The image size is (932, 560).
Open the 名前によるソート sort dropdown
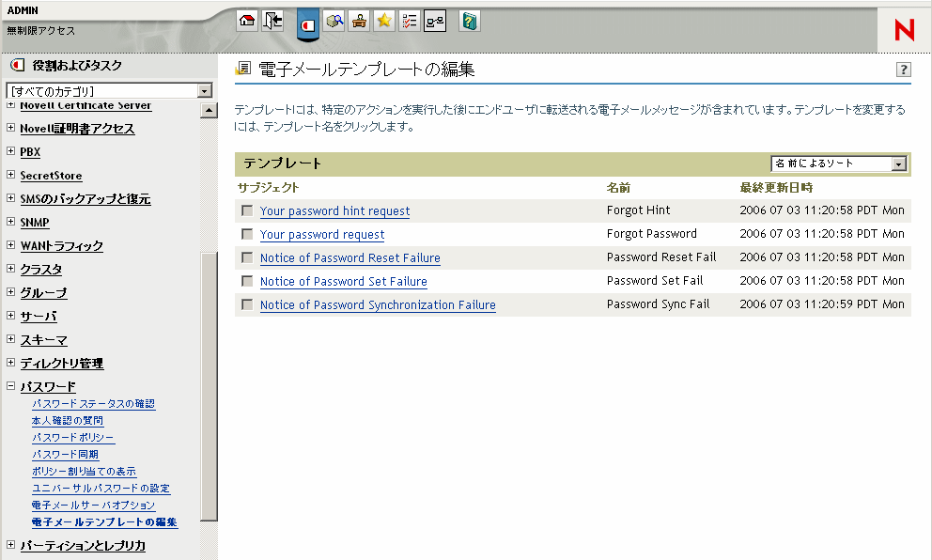coord(839,163)
